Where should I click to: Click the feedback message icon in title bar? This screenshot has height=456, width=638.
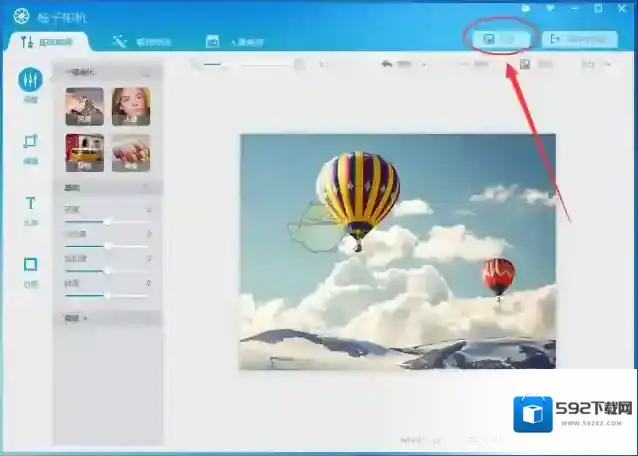pyautogui.click(x=526, y=8)
